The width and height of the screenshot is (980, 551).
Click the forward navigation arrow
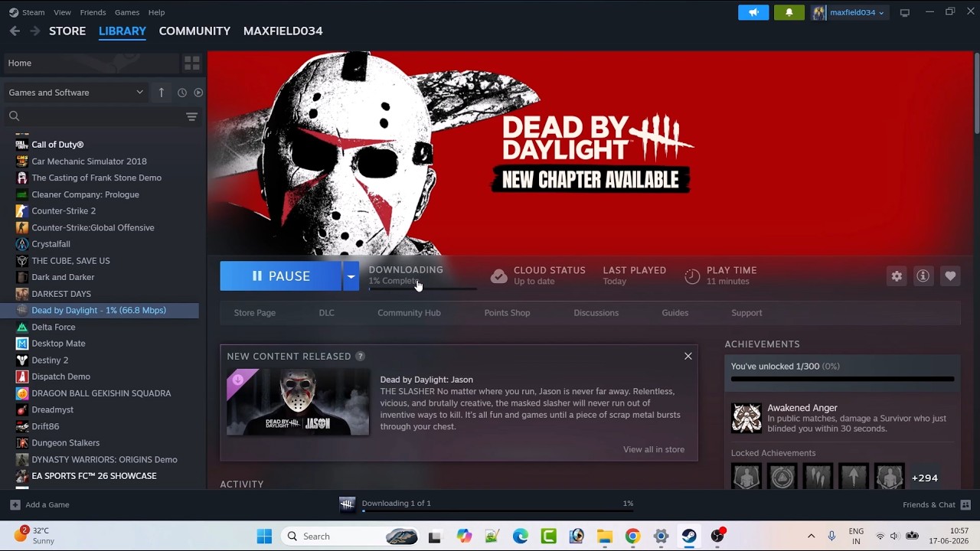34,31
